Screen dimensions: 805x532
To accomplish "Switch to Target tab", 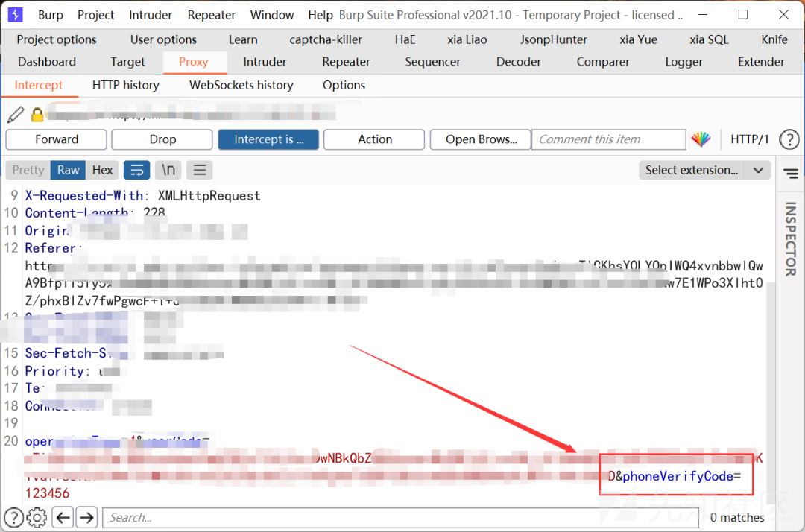I will click(127, 62).
